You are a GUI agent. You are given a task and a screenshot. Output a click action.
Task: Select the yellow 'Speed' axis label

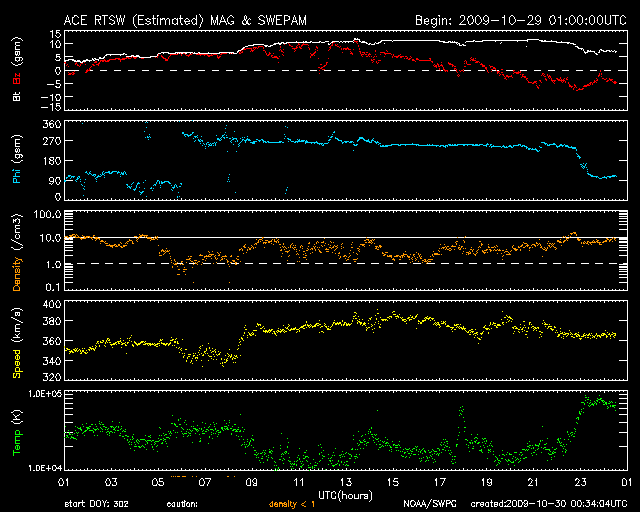tap(17, 364)
